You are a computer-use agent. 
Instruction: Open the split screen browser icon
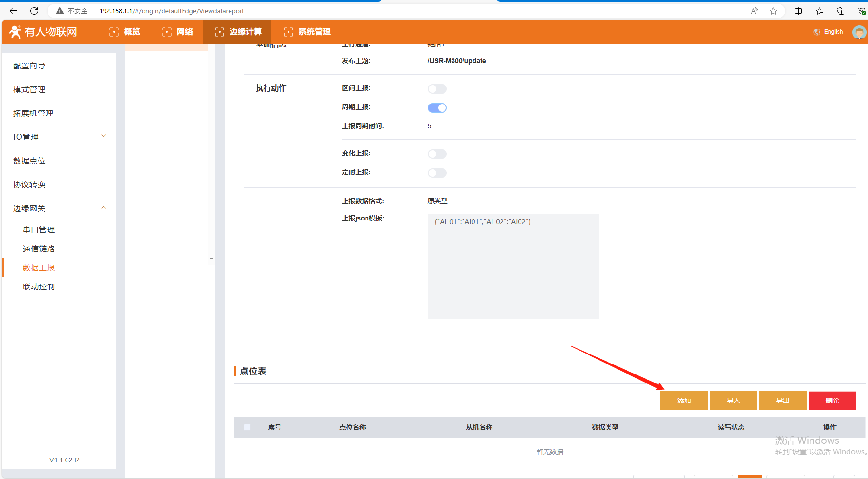point(798,11)
